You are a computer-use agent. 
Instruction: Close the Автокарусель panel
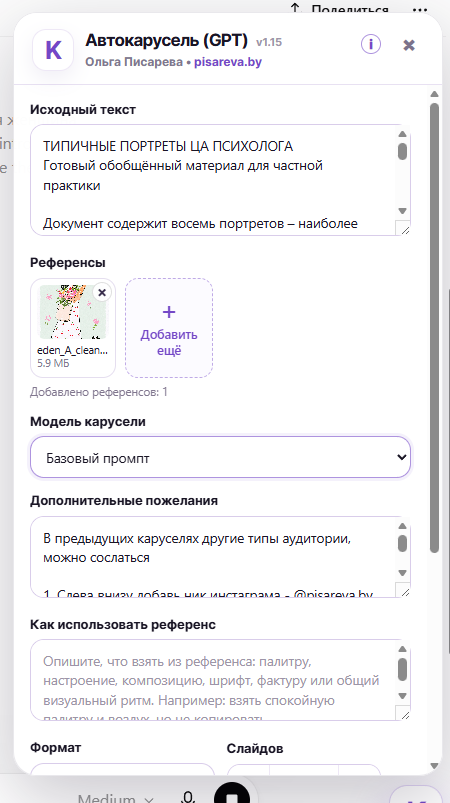409,45
